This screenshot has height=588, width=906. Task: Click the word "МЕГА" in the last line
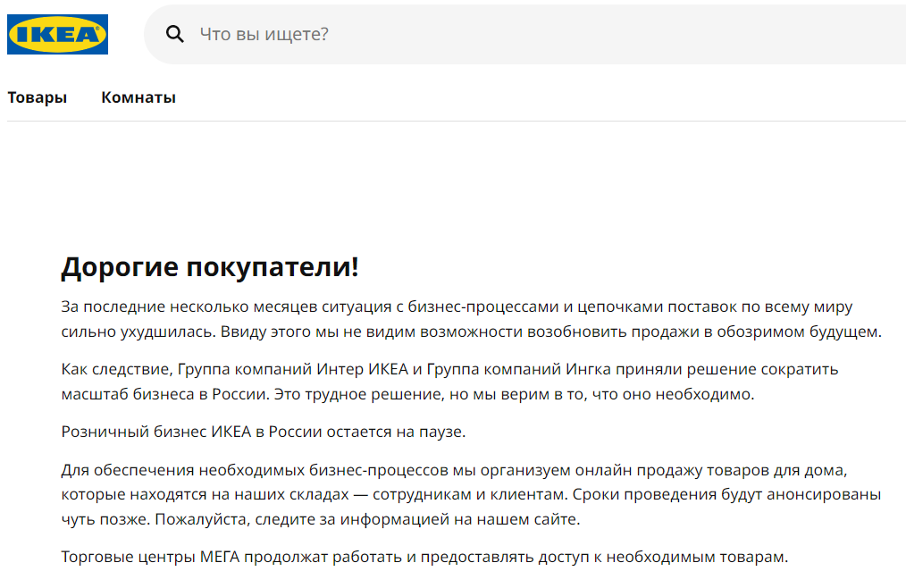(220, 557)
